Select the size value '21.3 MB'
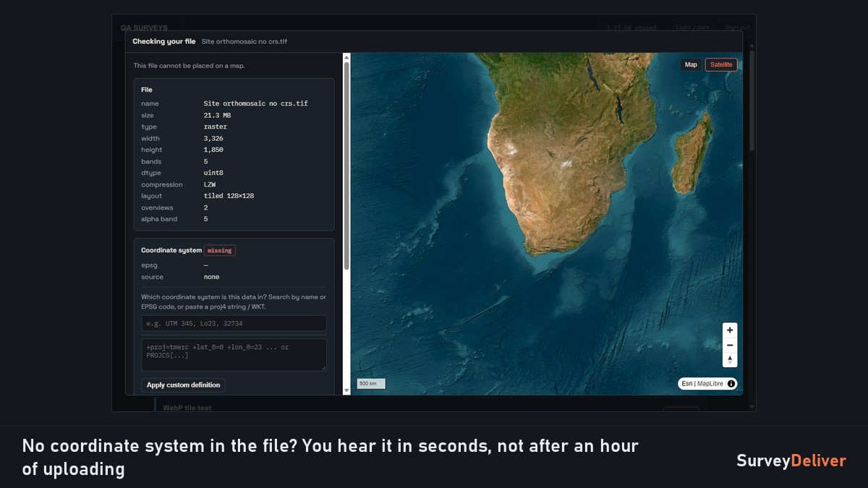 [x=217, y=115]
